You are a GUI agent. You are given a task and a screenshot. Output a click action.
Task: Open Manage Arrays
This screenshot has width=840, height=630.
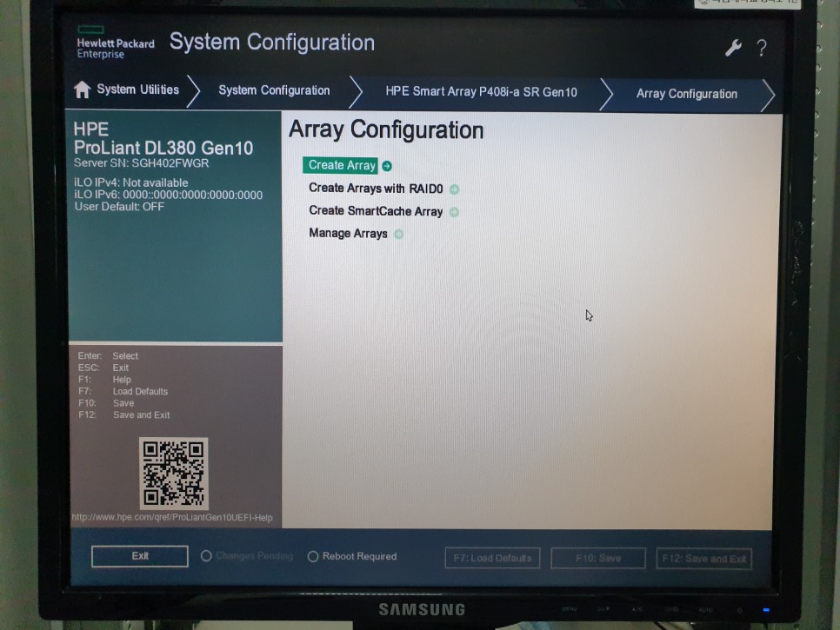[348, 234]
